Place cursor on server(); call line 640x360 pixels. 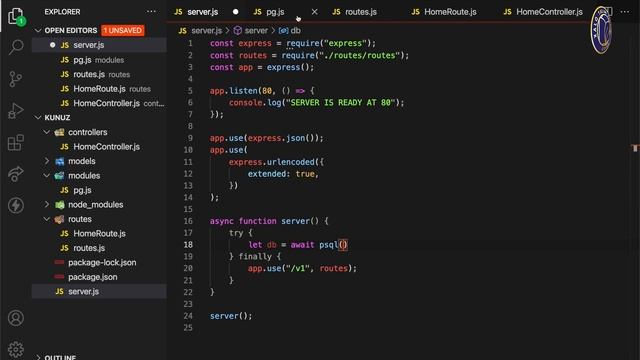click(x=231, y=316)
